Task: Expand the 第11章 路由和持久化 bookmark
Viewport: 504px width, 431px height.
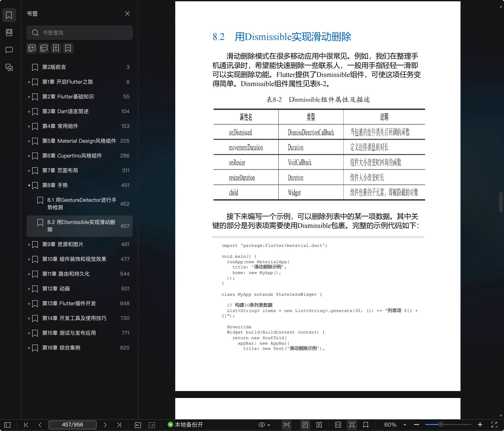Action: point(29,274)
